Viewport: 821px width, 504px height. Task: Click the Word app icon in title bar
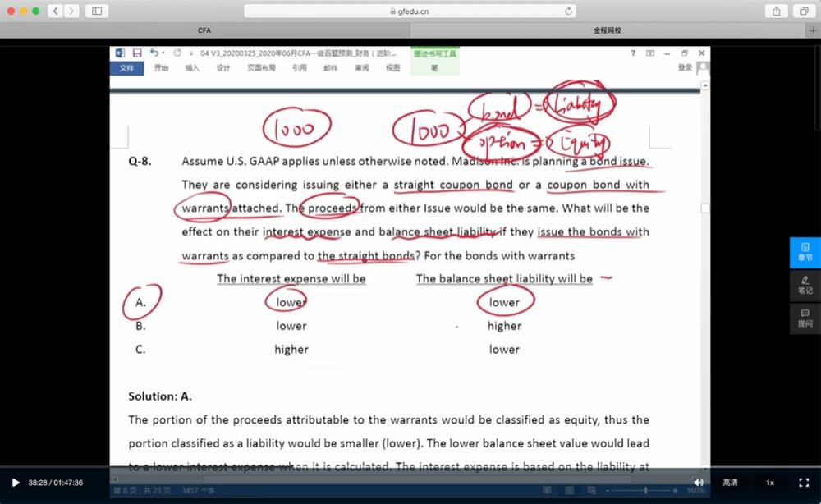(x=120, y=53)
